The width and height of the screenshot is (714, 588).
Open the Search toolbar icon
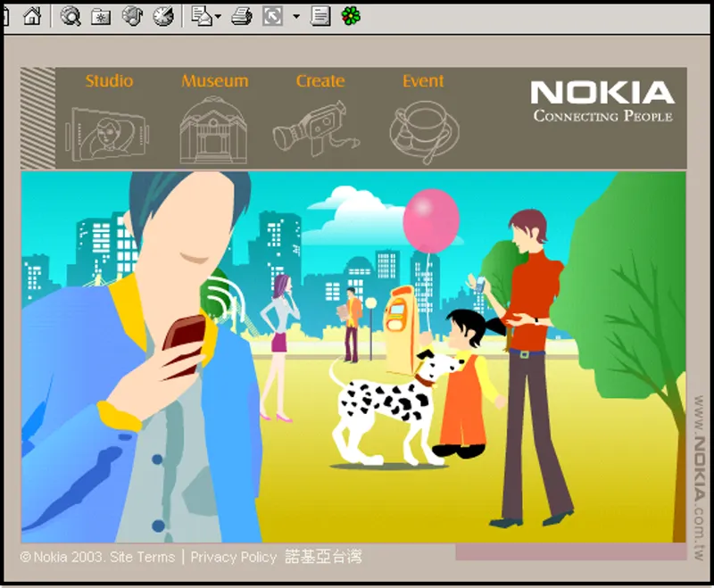pos(71,16)
